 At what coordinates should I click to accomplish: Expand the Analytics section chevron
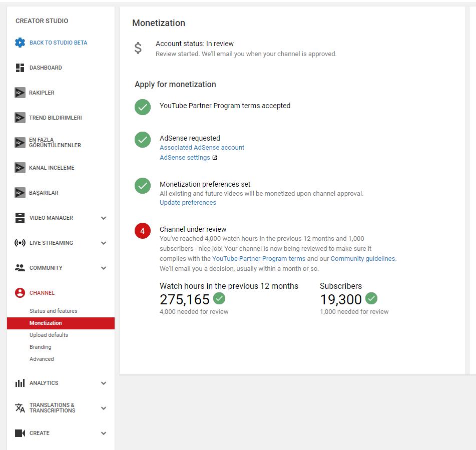[104, 383]
